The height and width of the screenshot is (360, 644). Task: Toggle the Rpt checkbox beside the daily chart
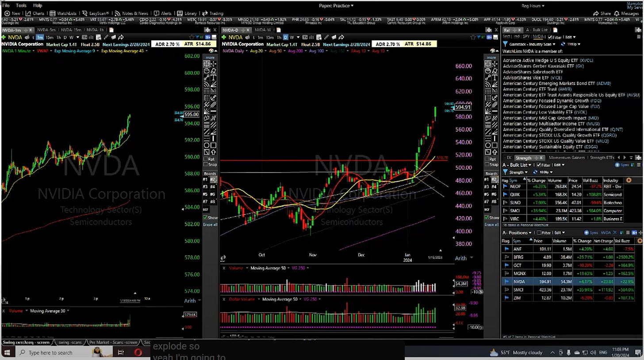(488, 159)
